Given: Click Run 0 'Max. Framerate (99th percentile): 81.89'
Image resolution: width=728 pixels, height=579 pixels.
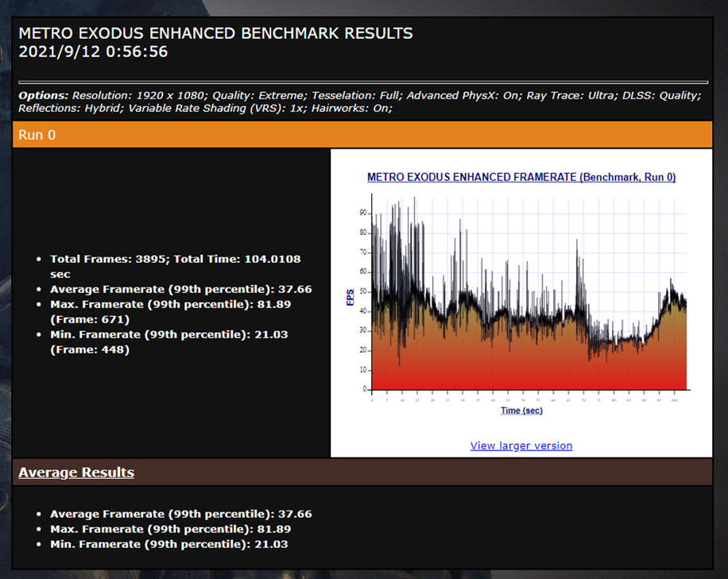Looking at the screenshot, I should coord(170,304).
